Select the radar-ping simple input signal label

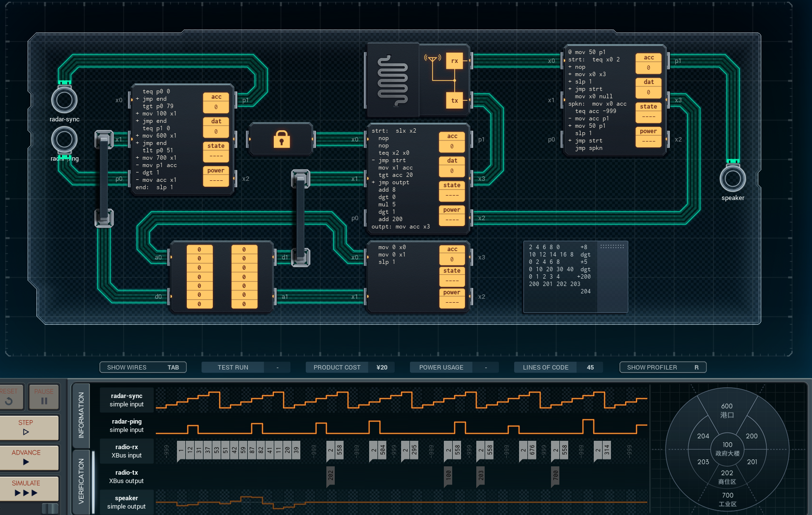pyautogui.click(x=127, y=426)
